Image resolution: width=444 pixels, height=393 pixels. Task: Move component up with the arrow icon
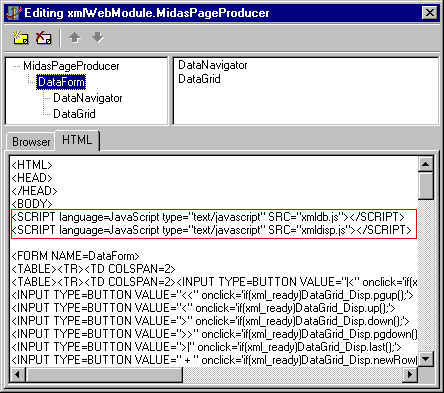click(75, 37)
